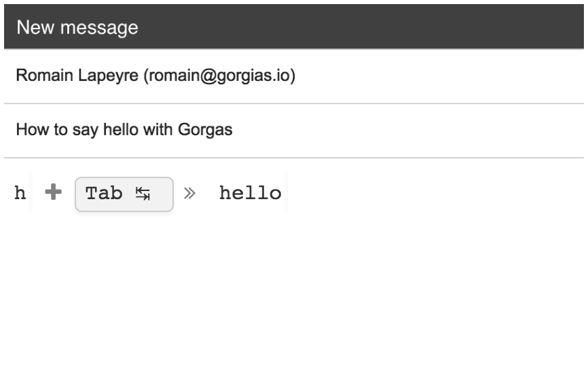Click the romain@gorgias.io email address
Screen dimensions: 588x382
[217, 75]
